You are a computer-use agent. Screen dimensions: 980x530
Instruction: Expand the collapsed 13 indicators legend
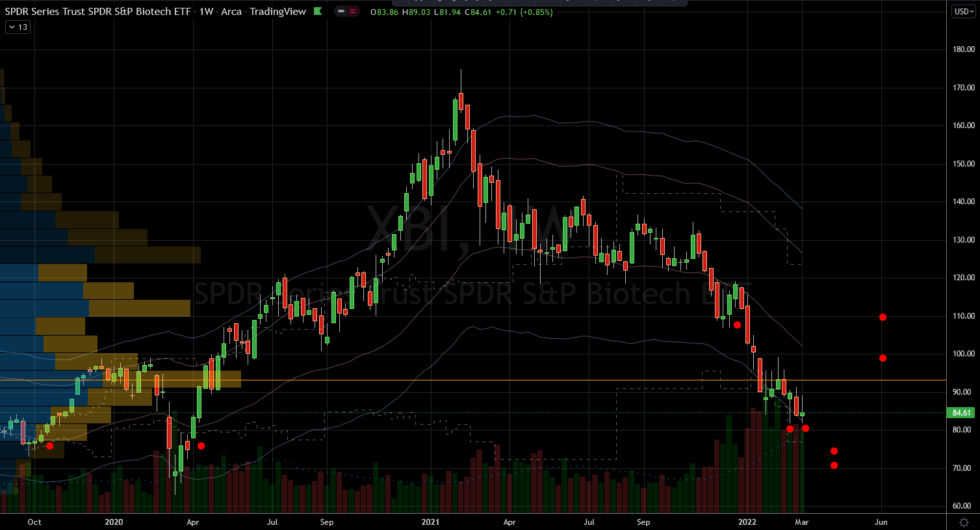click(x=18, y=27)
